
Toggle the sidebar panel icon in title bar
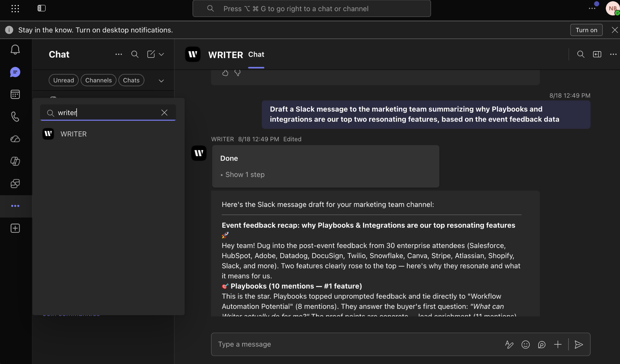[41, 8]
